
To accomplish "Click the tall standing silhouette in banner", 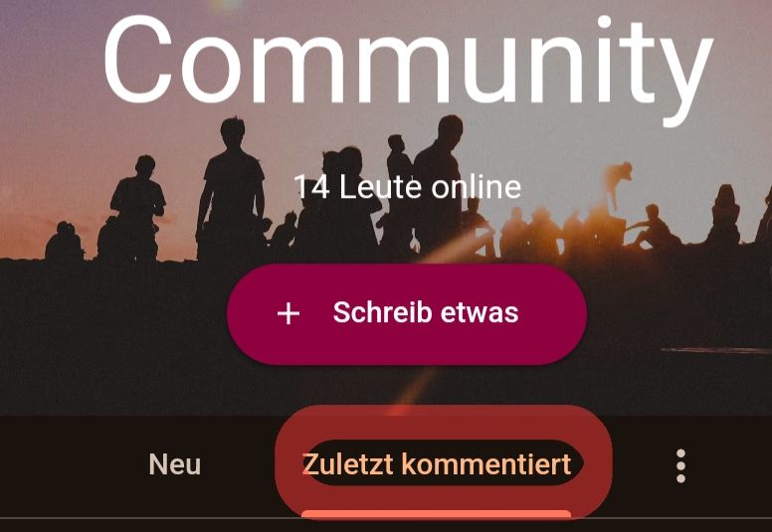I will 231,190.
